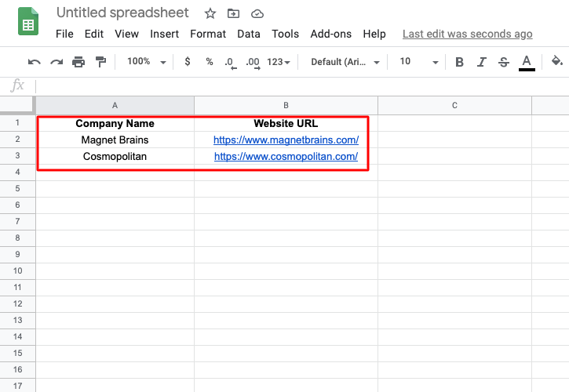Select column A header
Viewport: 569px width, 392px height.
point(115,106)
